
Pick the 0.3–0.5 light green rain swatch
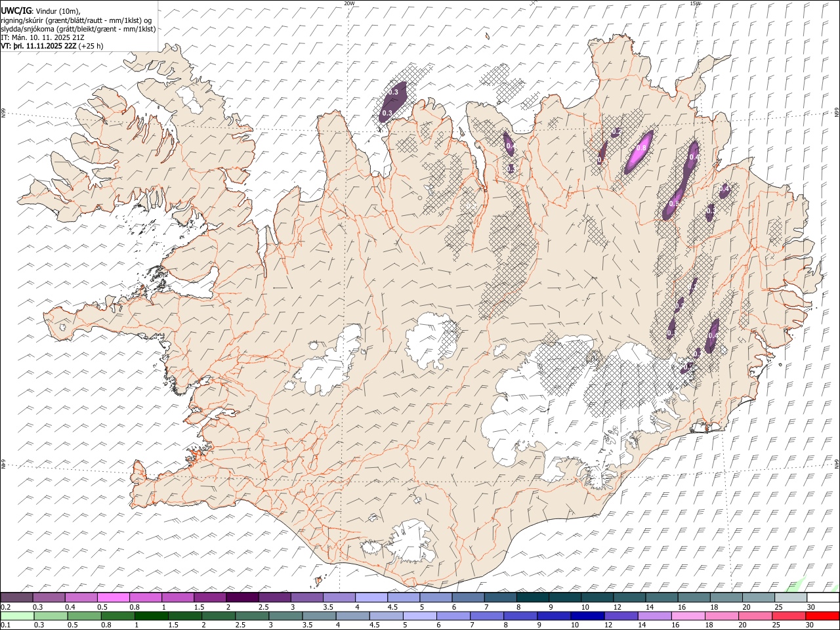coord(51,616)
